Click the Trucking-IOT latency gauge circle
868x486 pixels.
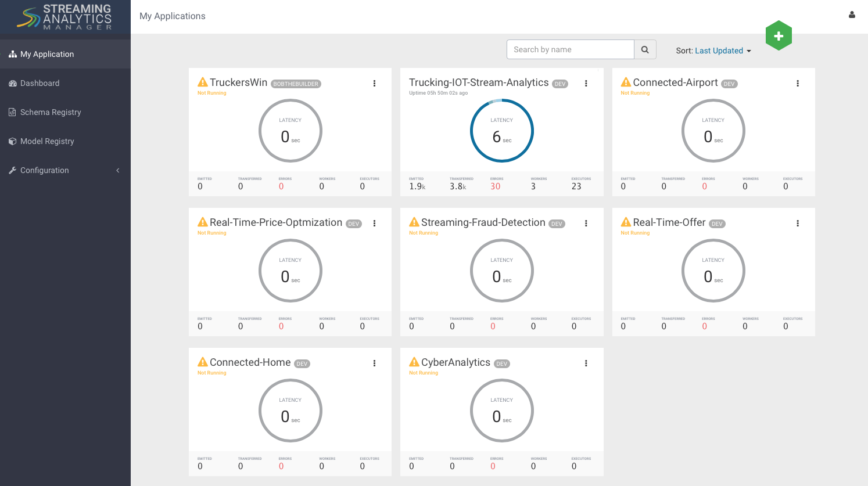(501, 131)
